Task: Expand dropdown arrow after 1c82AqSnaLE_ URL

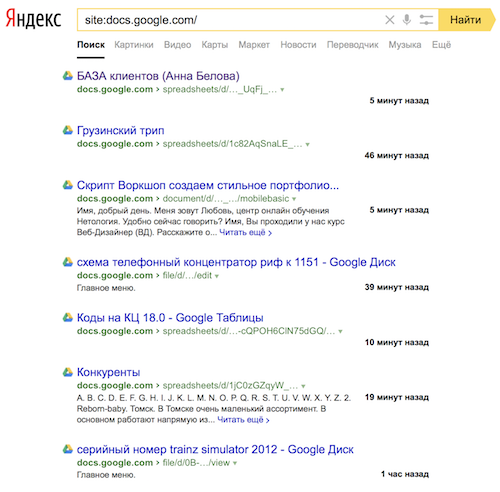Action: (307, 144)
